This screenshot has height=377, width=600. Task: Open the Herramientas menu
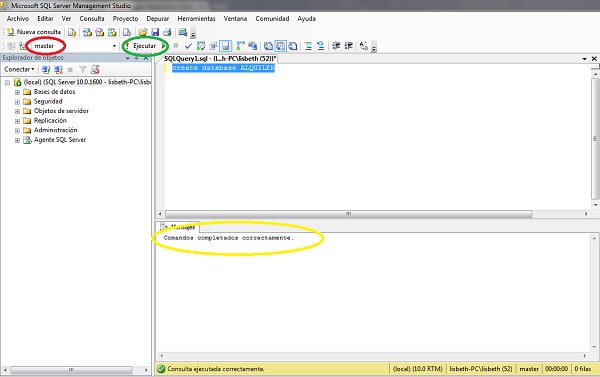[196, 18]
